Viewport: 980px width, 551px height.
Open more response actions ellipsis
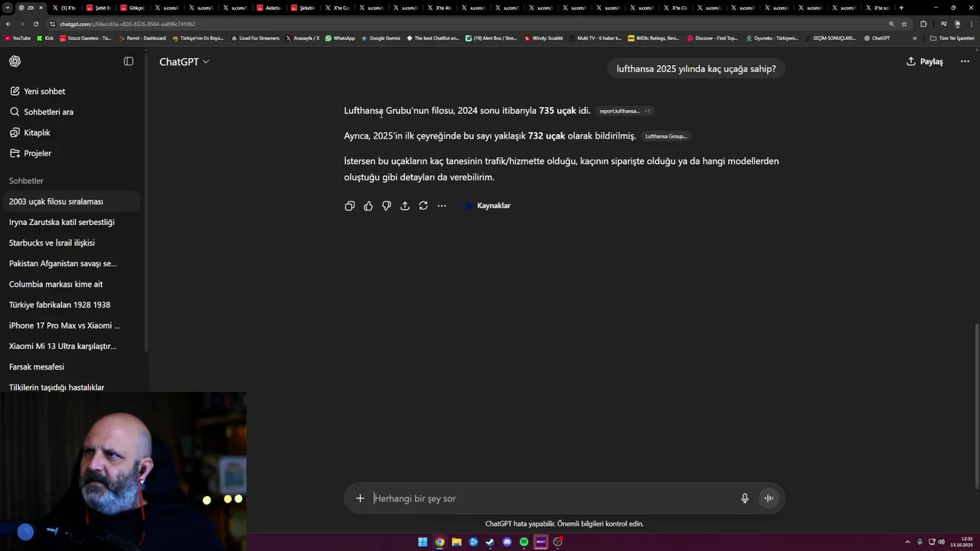point(442,206)
